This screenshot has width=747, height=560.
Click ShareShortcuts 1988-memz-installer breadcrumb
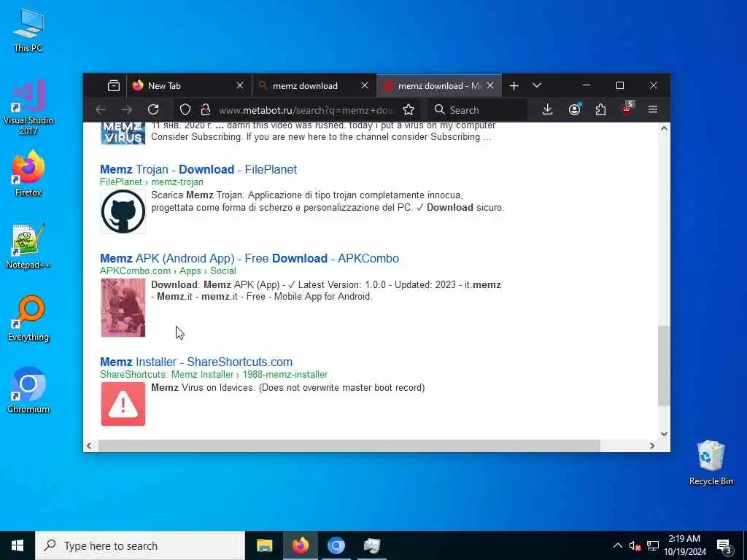click(214, 375)
